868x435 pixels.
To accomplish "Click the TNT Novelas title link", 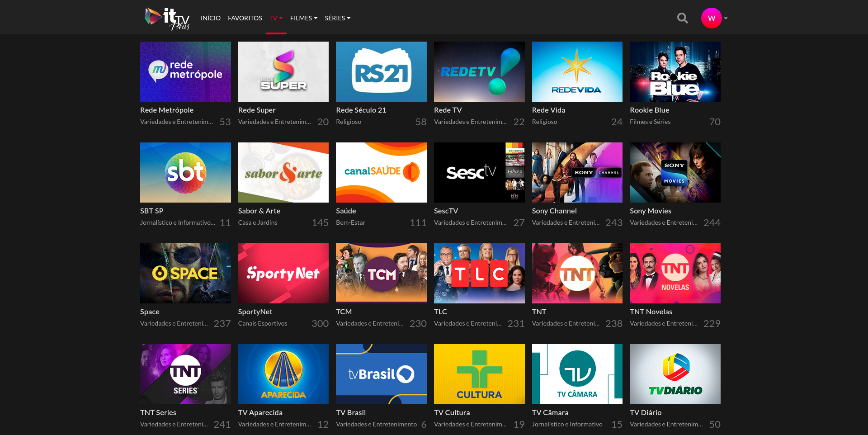I will 651,312.
